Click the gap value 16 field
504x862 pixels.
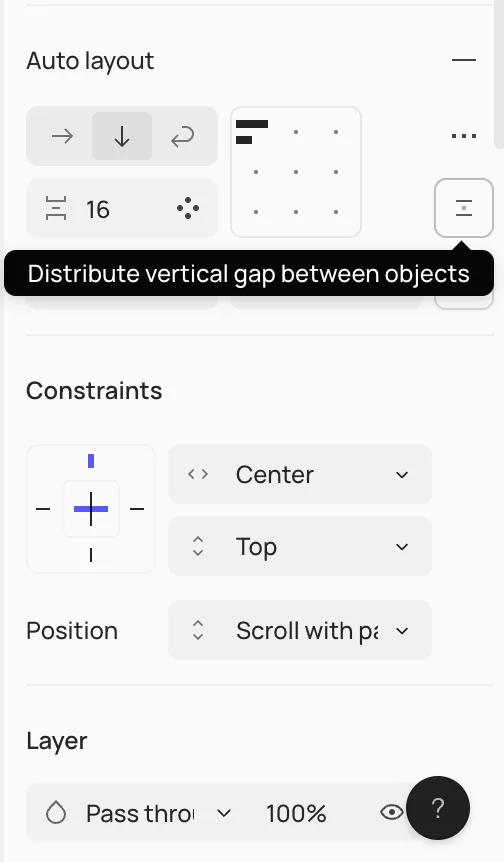121,208
